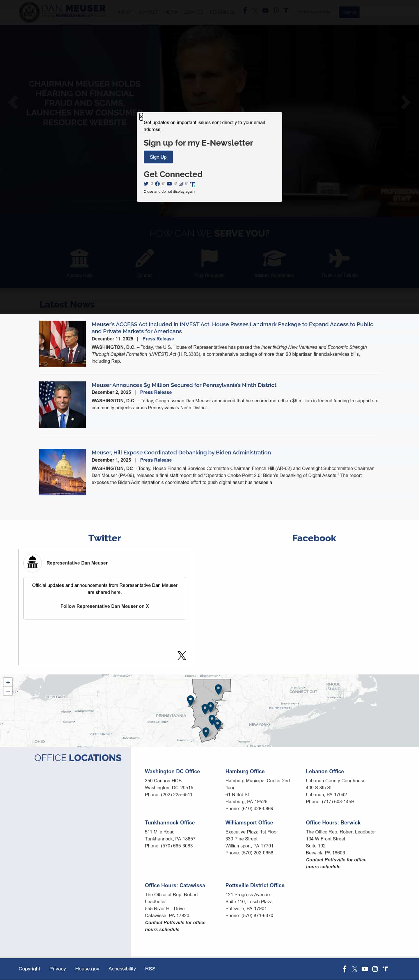Open the CONTACT menu in header

[x=148, y=12]
